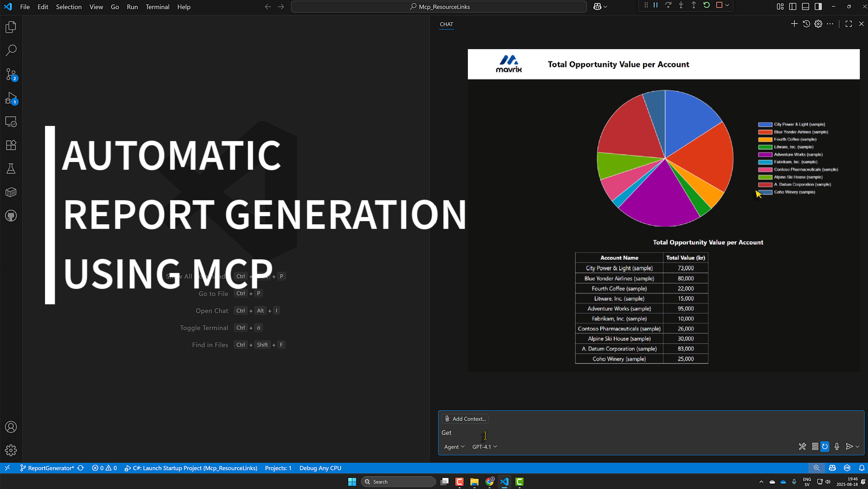This screenshot has height=489, width=868.
Task: Toggle the bottom panel
Action: [806, 6]
